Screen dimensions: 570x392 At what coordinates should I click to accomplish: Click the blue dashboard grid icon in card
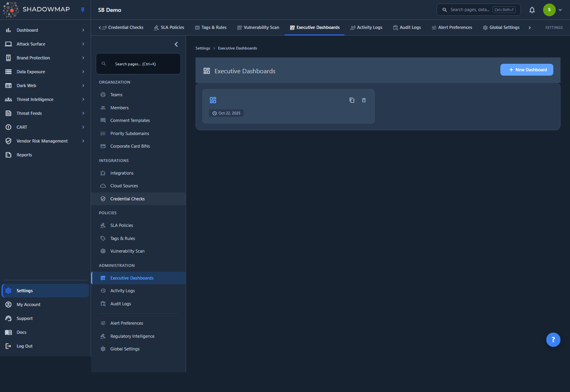tap(213, 100)
